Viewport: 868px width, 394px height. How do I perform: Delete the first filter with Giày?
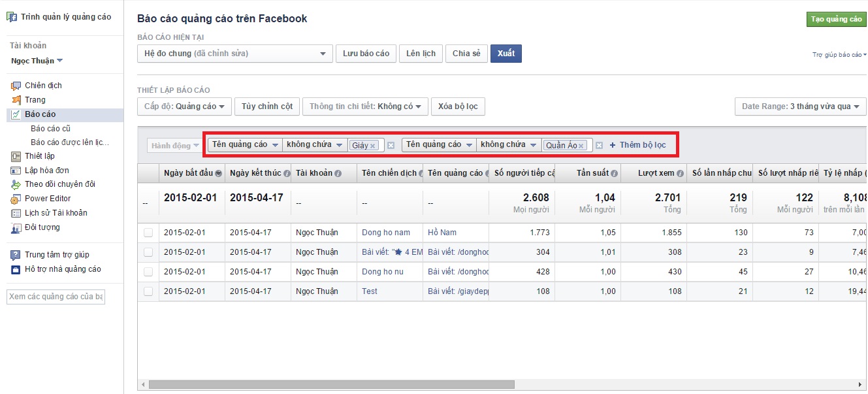point(391,145)
